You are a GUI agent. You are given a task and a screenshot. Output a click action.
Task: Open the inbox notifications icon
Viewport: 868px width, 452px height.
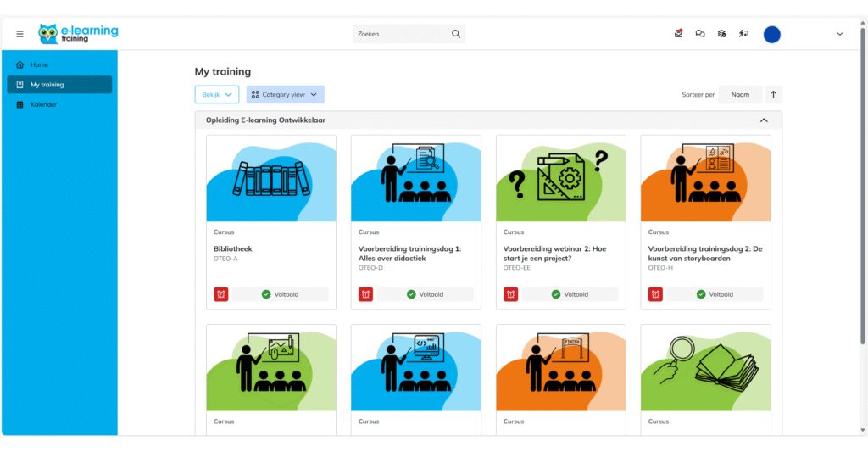coord(678,34)
